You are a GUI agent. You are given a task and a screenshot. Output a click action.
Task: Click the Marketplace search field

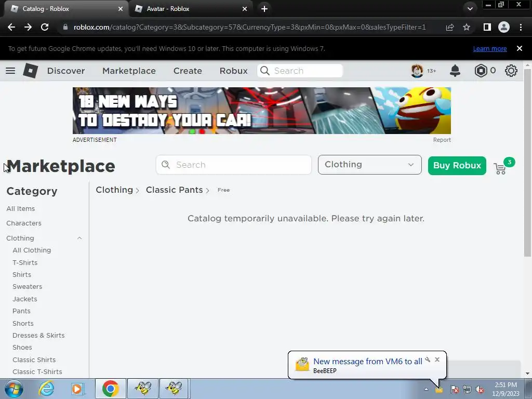click(x=233, y=165)
